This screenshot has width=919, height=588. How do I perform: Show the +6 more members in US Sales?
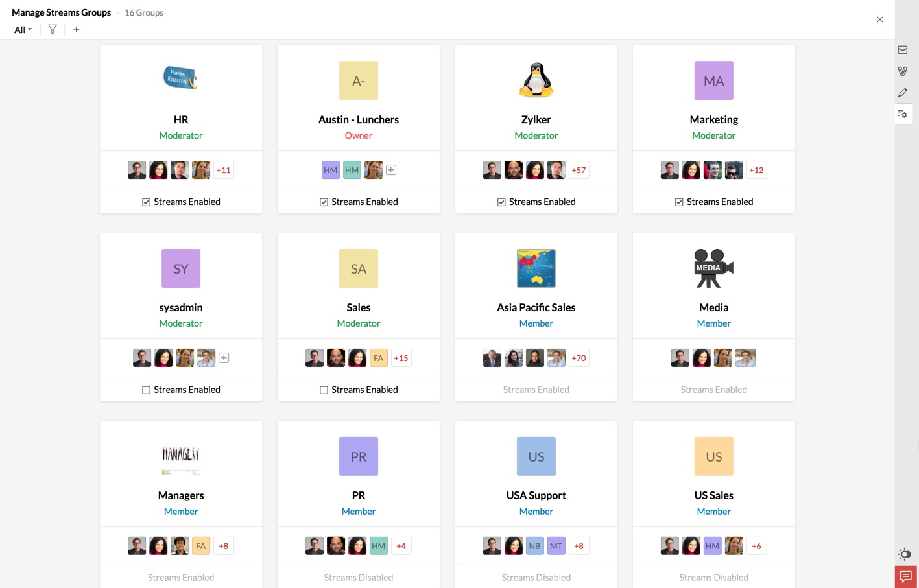(x=757, y=546)
